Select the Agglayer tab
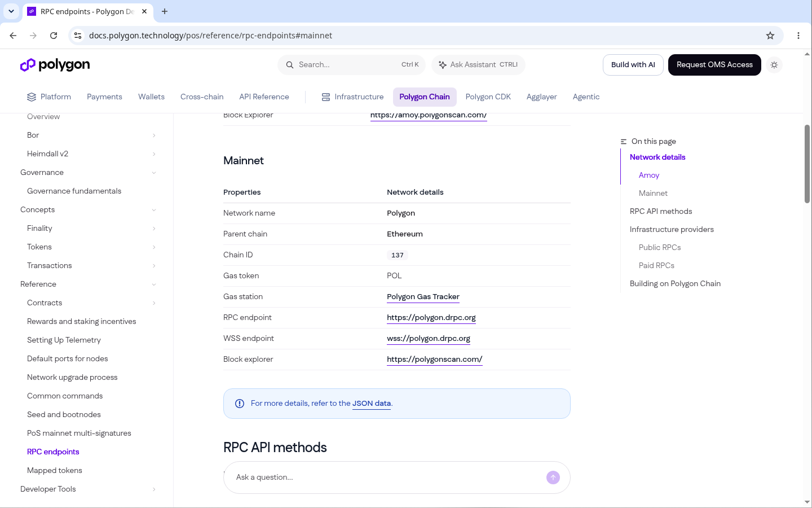The height and width of the screenshot is (508, 812). click(542, 97)
